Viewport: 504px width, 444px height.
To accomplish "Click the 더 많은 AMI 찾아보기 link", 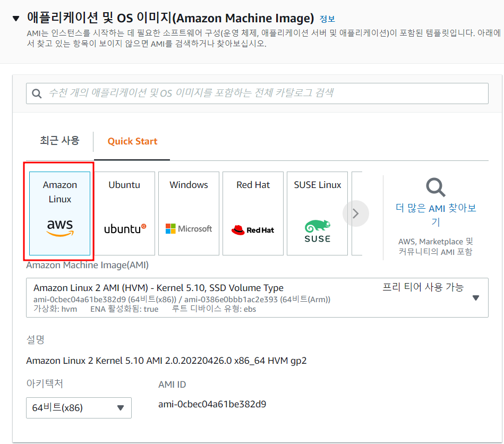I will [x=435, y=215].
